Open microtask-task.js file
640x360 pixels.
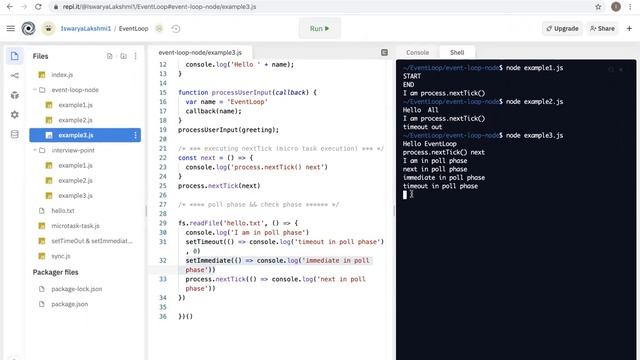75,226
